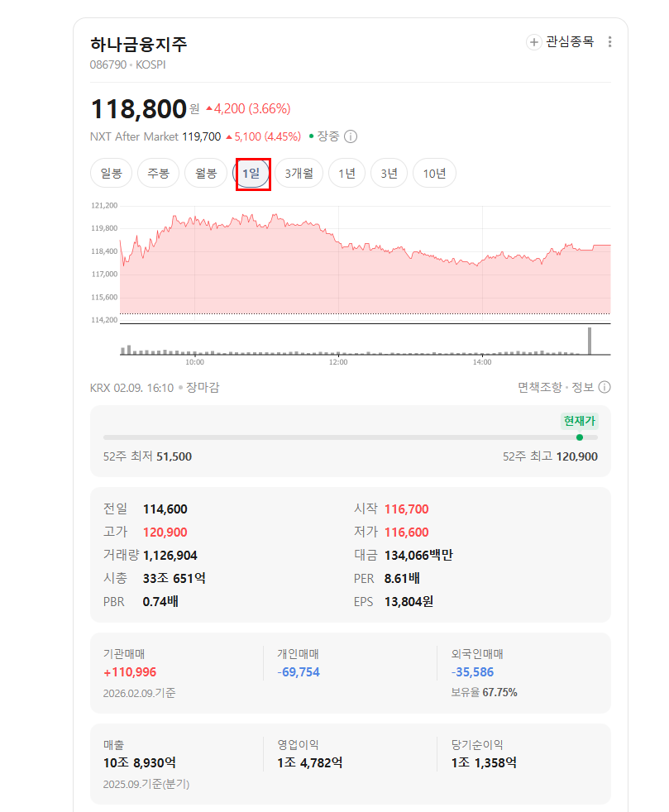The width and height of the screenshot is (669, 812).
Task: Select the 주봉 chart tab
Action: 159,173
